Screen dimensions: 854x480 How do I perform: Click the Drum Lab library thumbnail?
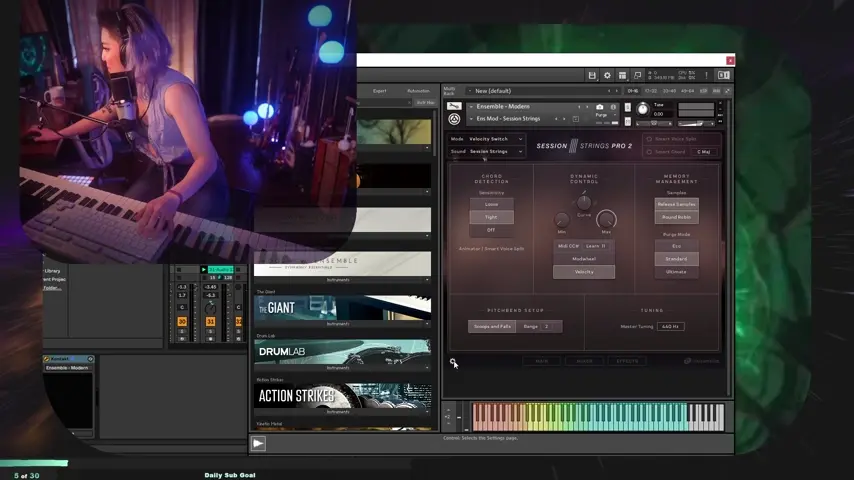point(342,352)
